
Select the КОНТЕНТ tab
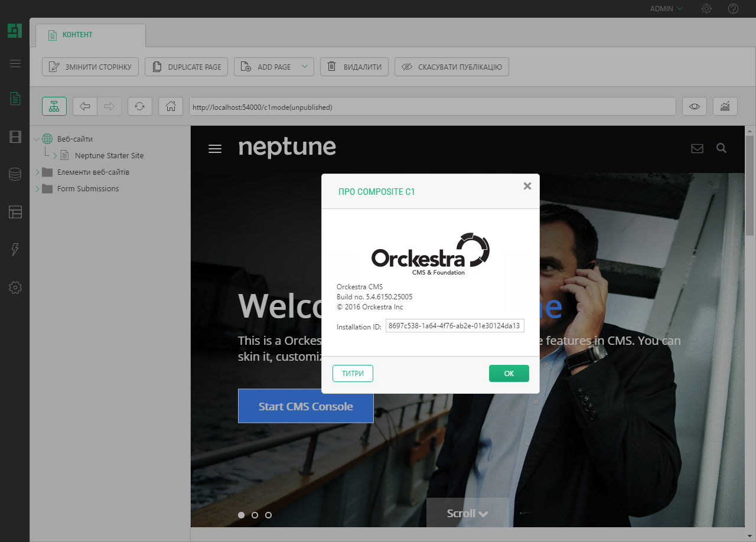pyautogui.click(x=90, y=35)
